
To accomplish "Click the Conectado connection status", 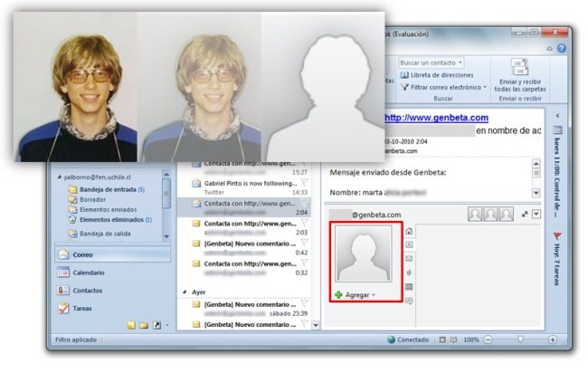I will 408,340.
